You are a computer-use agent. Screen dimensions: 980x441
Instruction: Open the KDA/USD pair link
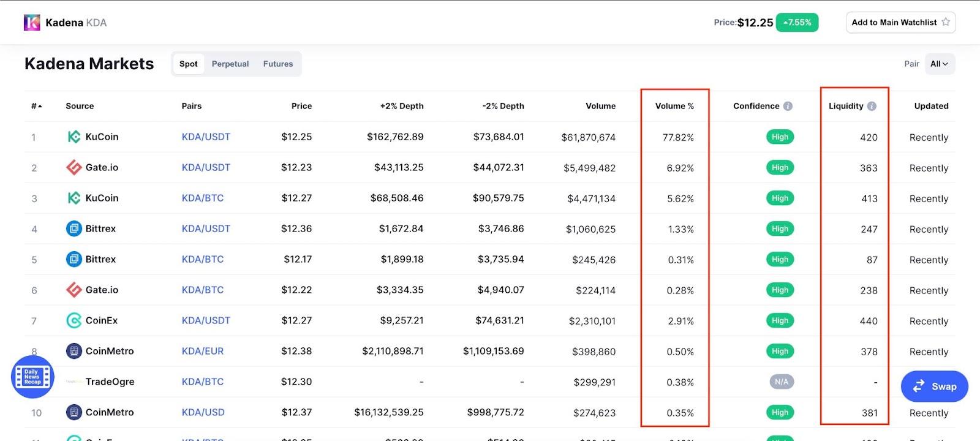[203, 412]
